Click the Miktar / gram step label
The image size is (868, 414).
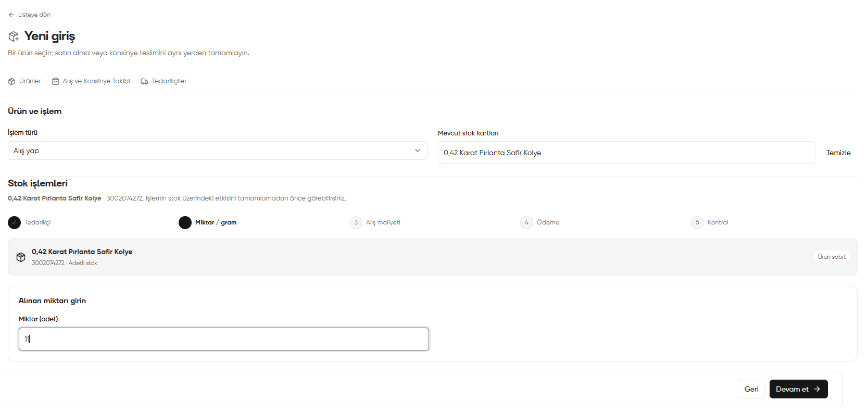(x=216, y=222)
